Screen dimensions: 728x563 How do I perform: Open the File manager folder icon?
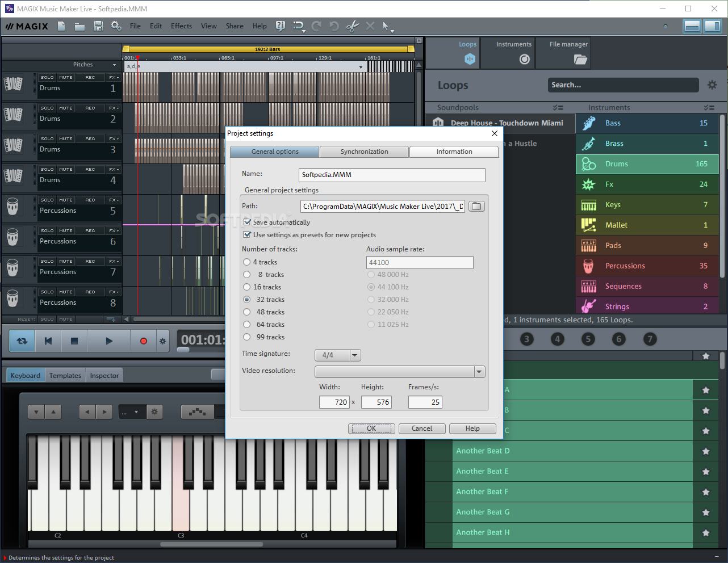[580, 59]
